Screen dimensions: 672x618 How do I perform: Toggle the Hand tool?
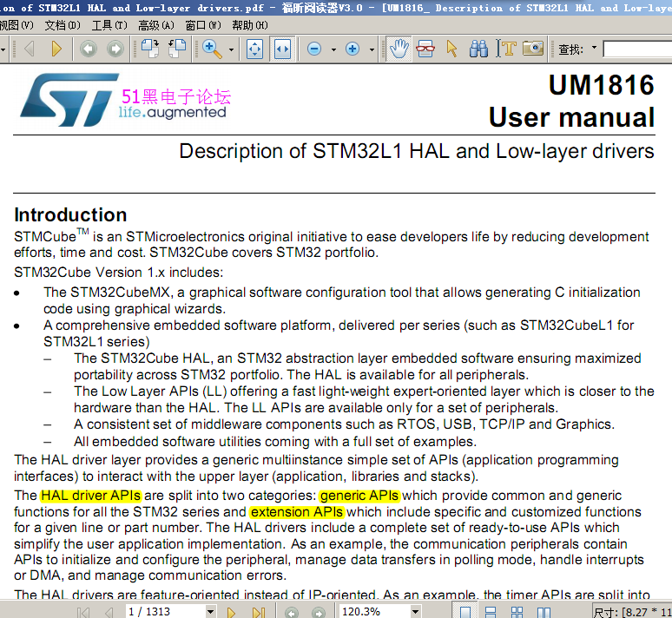[x=399, y=49]
